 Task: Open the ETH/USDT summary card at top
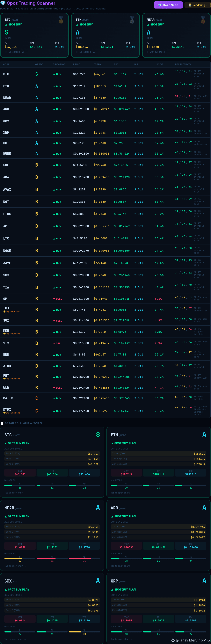(x=105, y=35)
